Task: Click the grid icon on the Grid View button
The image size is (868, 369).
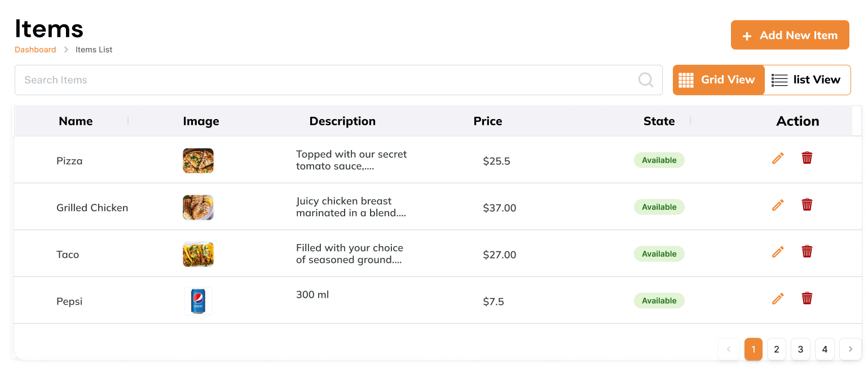Action: point(686,80)
